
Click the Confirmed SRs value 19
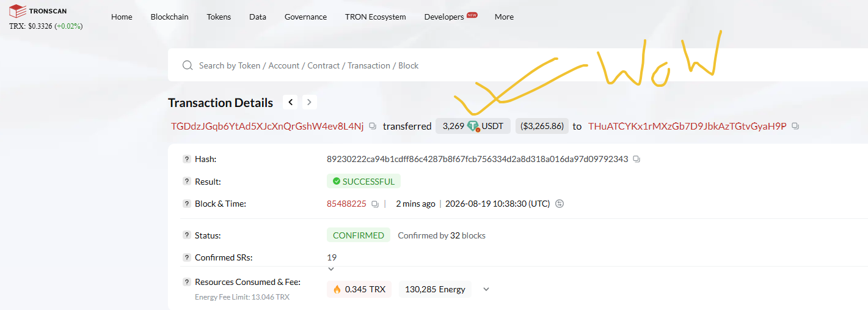tap(332, 257)
